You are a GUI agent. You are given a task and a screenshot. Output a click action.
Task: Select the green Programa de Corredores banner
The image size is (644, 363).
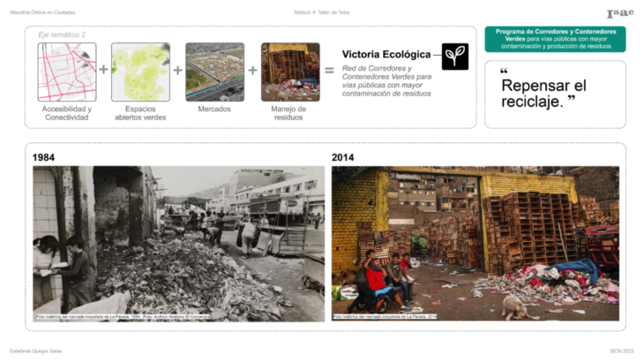pos(555,39)
